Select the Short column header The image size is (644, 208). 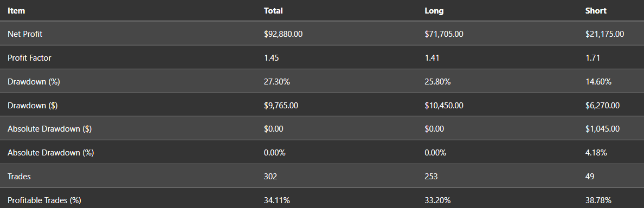596,11
